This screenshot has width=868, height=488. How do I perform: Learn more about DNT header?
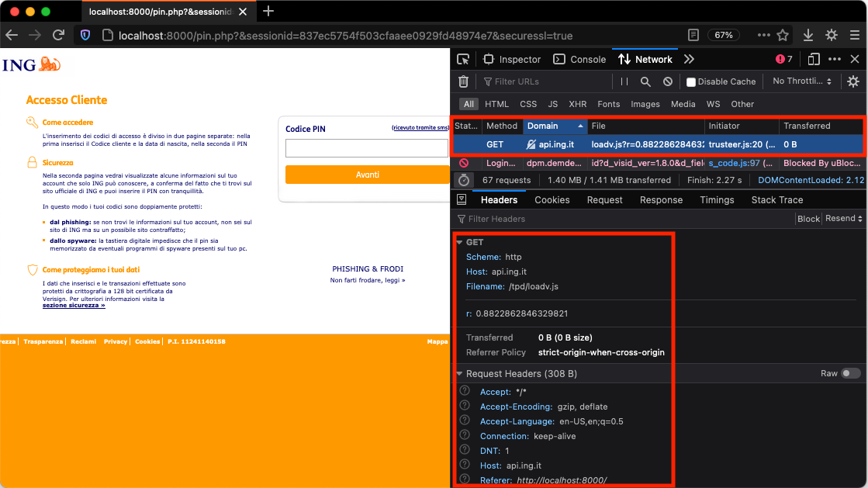(465, 450)
